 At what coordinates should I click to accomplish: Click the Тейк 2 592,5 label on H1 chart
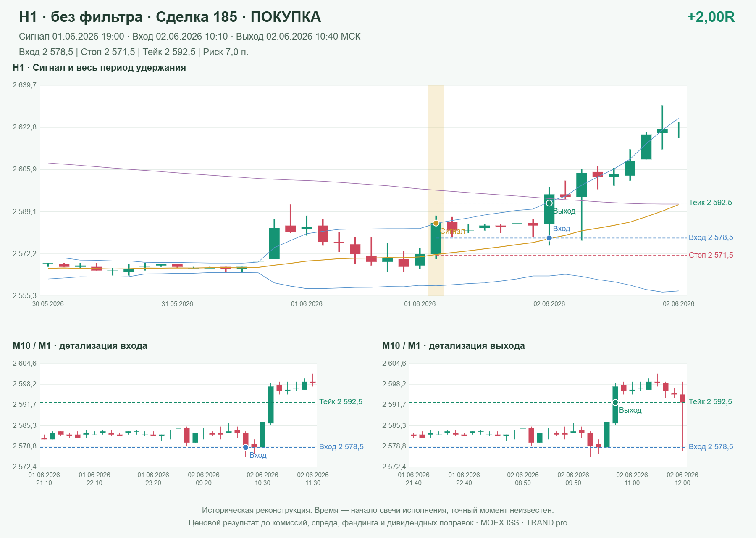point(710,203)
